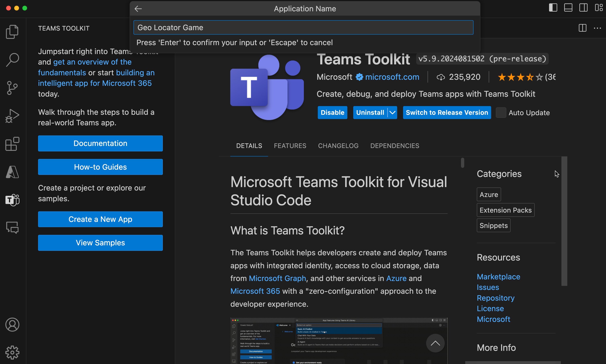
Task: Select the Snippets category tag
Action: (493, 225)
